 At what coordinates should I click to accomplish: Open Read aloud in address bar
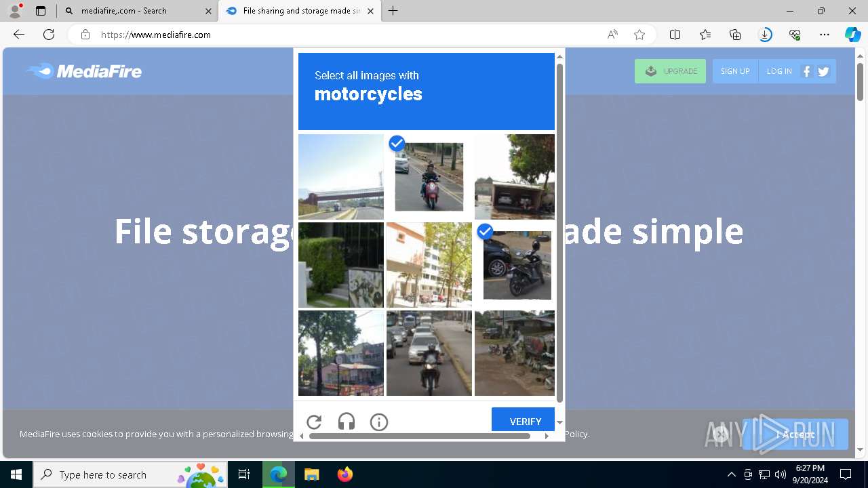tap(612, 35)
